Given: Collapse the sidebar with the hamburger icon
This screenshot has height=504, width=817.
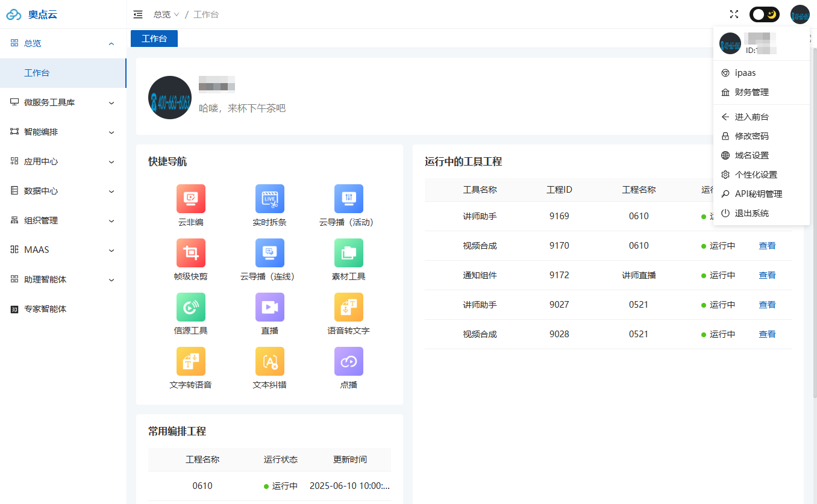Looking at the screenshot, I should coord(138,14).
